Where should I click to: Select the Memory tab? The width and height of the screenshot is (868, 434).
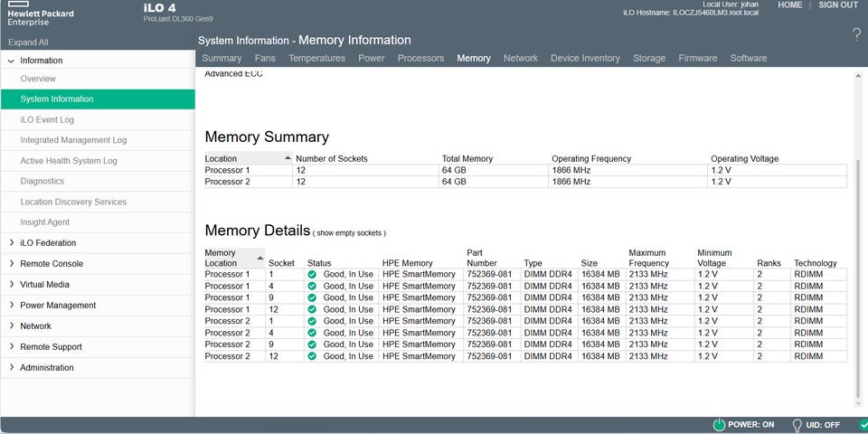tap(474, 58)
